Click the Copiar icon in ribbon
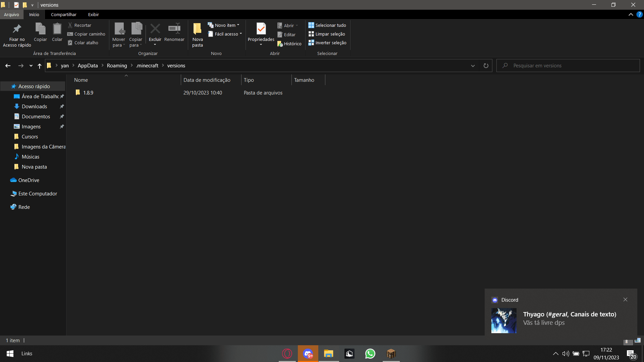The image size is (644, 362). click(40, 33)
